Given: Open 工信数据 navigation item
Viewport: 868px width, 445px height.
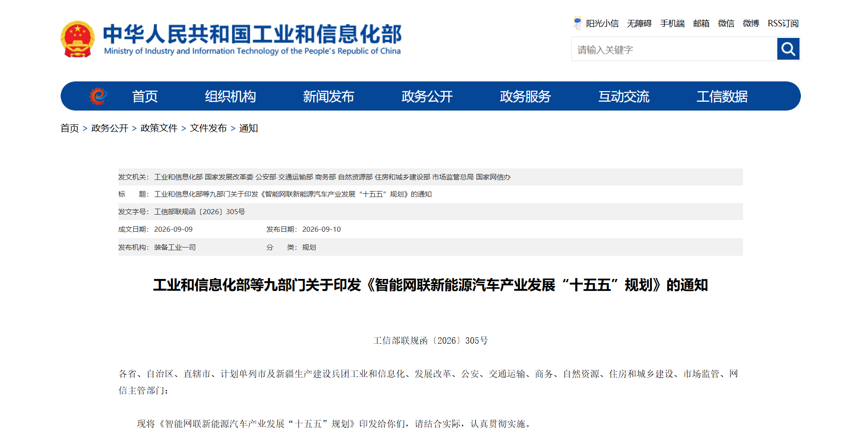Looking at the screenshot, I should pyautogui.click(x=722, y=96).
